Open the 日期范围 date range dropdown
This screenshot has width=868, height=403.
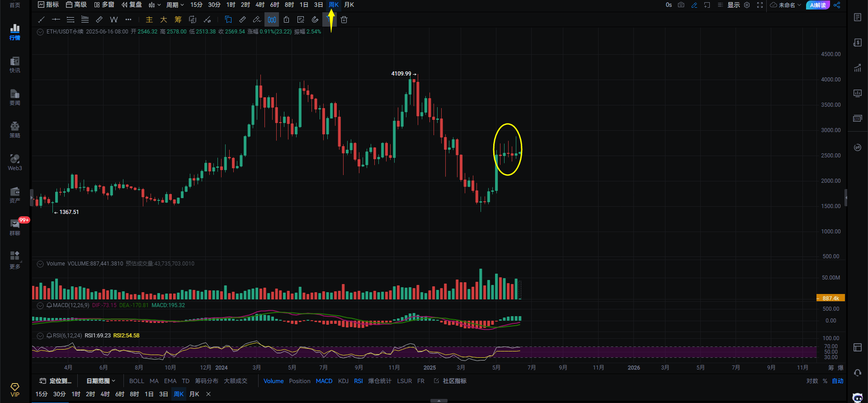101,381
